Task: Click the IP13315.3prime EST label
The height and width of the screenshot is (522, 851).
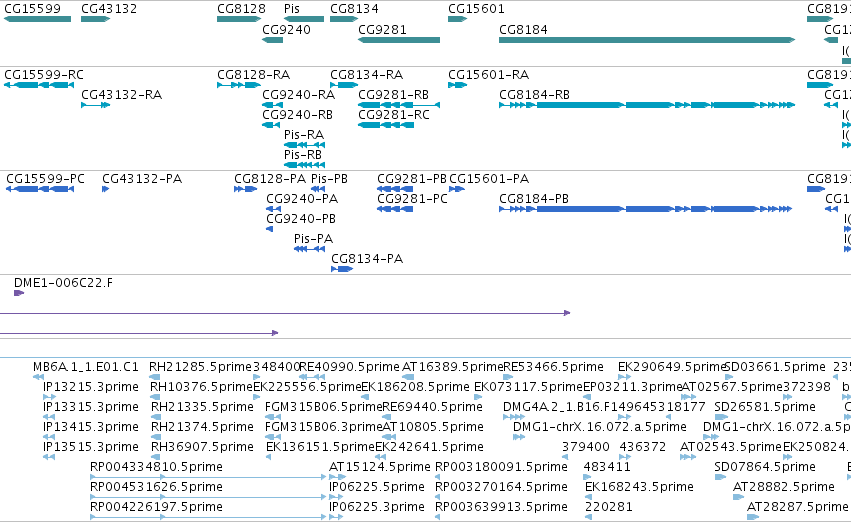Action: [x=90, y=407]
